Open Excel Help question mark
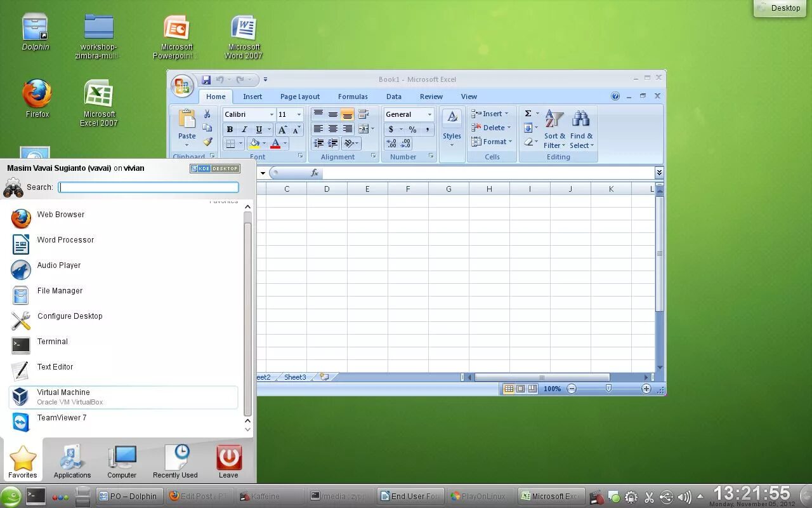This screenshot has width=812, height=508. (615, 97)
